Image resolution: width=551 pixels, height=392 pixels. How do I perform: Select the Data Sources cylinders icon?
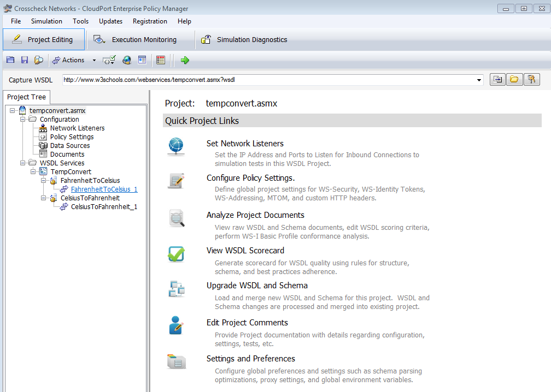pos(43,146)
